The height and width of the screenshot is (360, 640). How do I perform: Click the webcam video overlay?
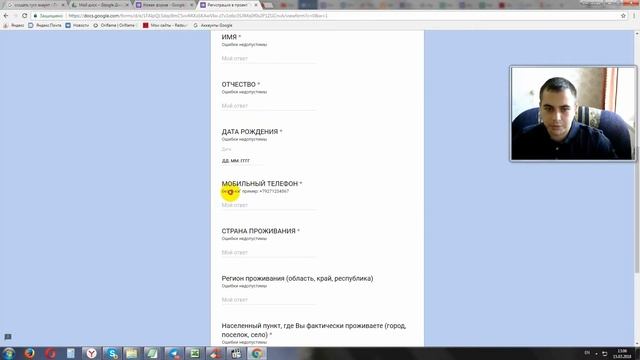[x=573, y=113]
